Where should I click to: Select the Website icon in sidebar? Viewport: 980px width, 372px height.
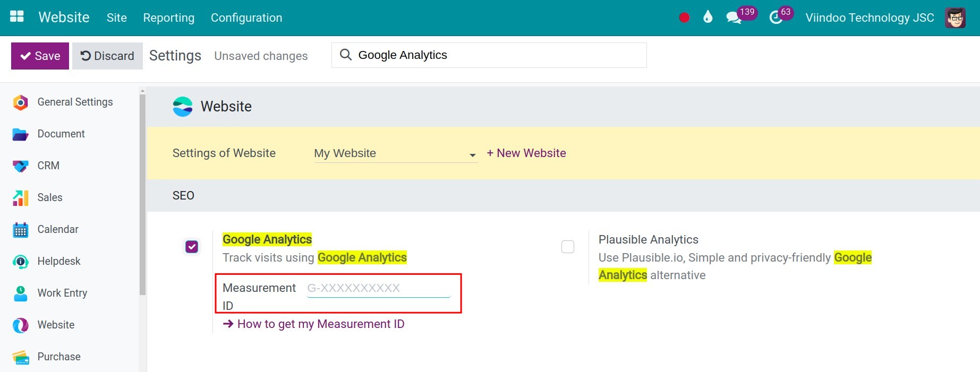(20, 325)
